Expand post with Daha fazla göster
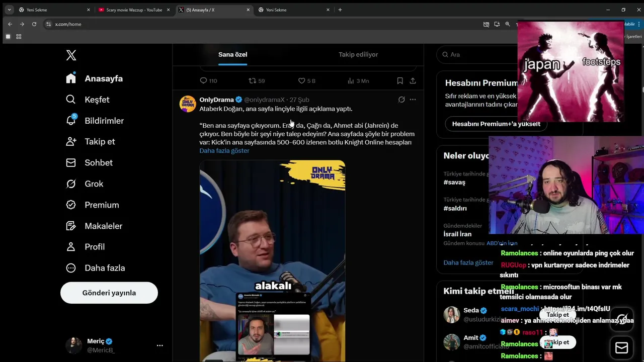Viewport: 644px width, 362px height. pyautogui.click(x=224, y=151)
